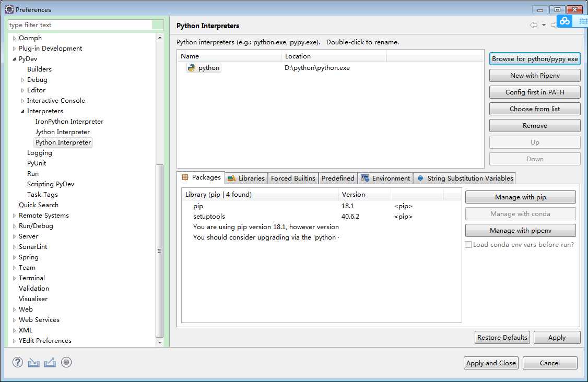Expand the Interactive Console node
Screen dimensions: 588x382
pos(22,101)
